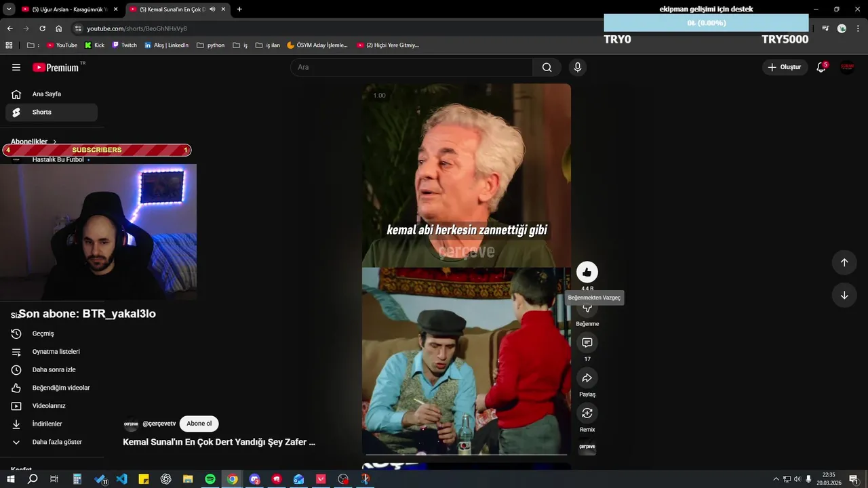The height and width of the screenshot is (488, 868).
Task: Open comments on the Short (17)
Action: click(x=587, y=343)
